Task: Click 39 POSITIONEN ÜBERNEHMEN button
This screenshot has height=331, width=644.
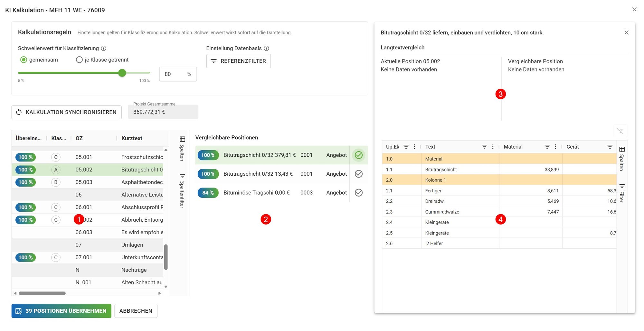Action: click(x=62, y=311)
